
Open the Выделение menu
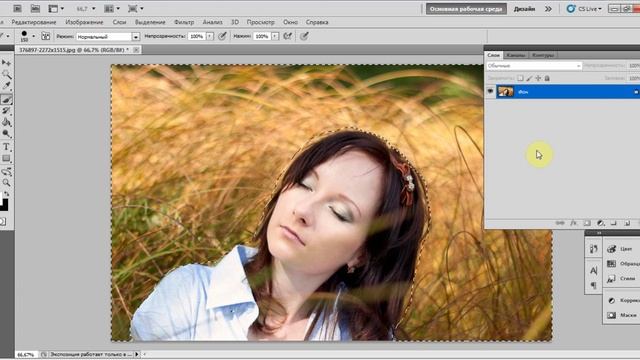tap(150, 22)
